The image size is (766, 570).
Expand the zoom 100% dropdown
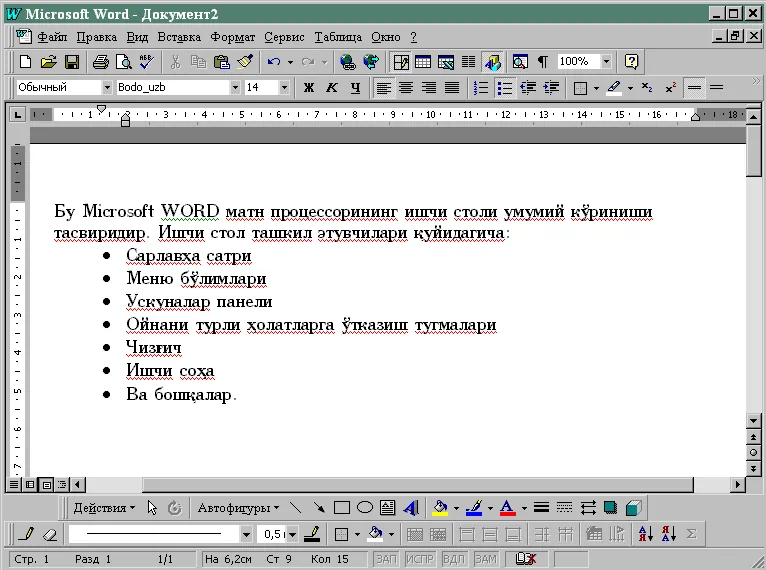pyautogui.click(x=606, y=62)
